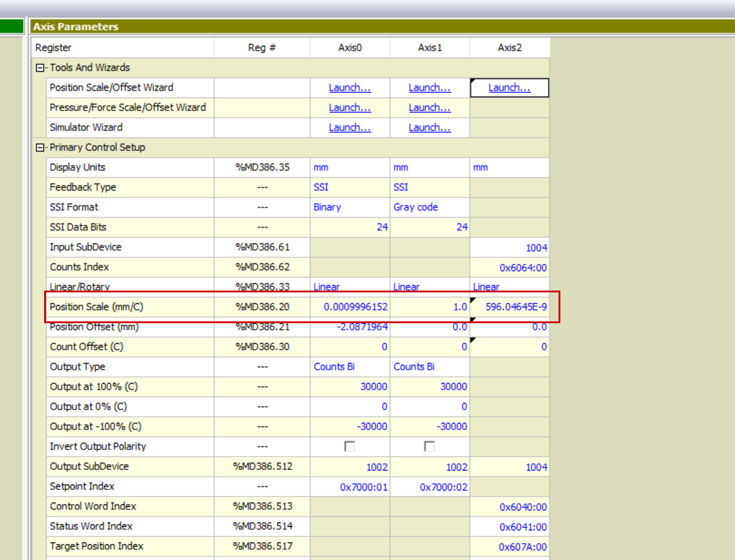
Task: Select the Position Scale (mm/C) row label
Action: (97, 307)
